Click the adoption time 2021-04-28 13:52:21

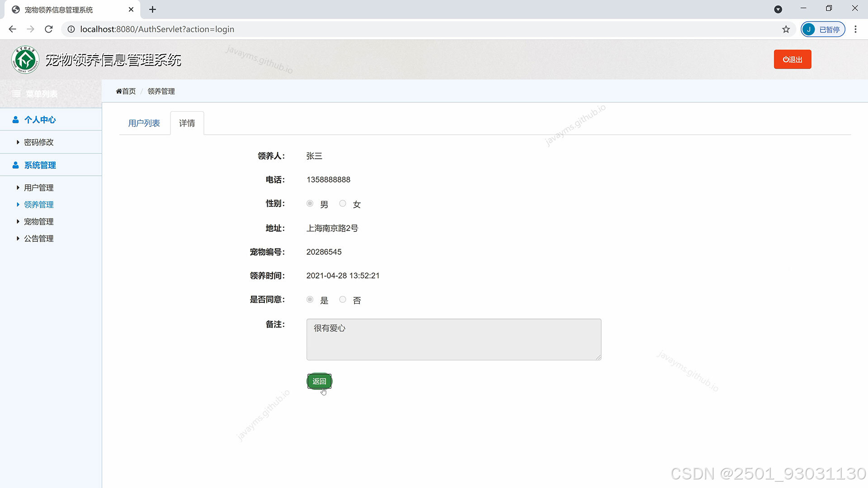[343, 276]
